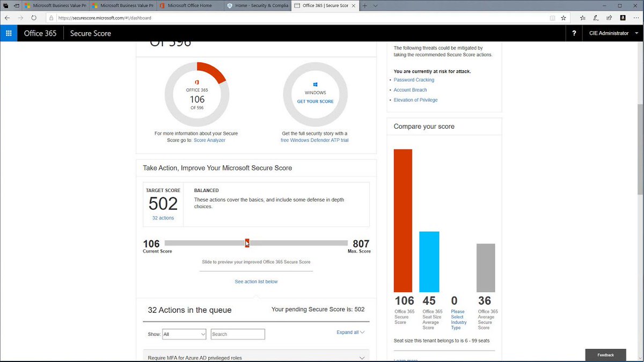Open the Score Analyzer link
The image size is (644, 362).
(209, 140)
